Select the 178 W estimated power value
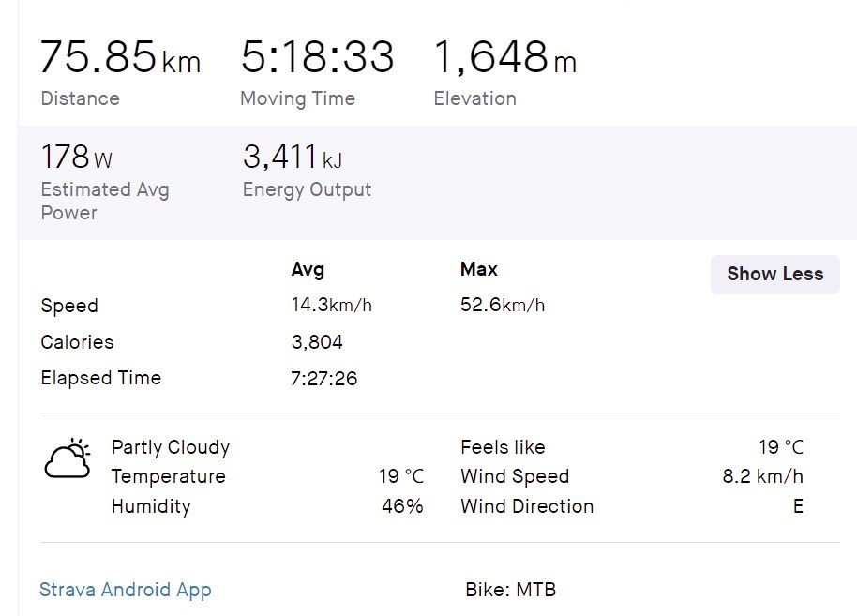Viewport: 857px width, 616px height. 76,158
